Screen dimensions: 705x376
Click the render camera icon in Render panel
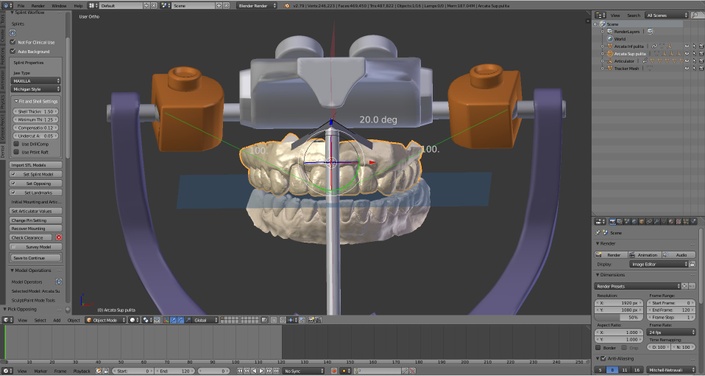click(x=599, y=255)
